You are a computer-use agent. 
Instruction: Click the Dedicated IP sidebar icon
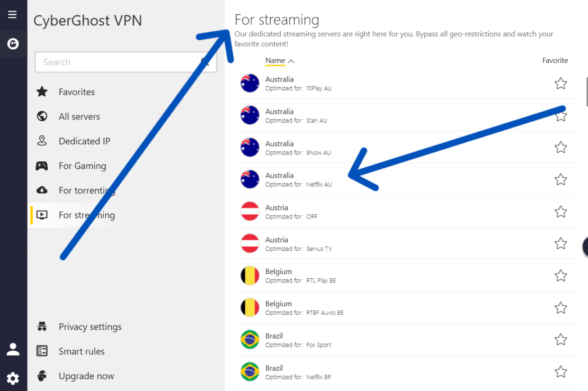(42, 141)
